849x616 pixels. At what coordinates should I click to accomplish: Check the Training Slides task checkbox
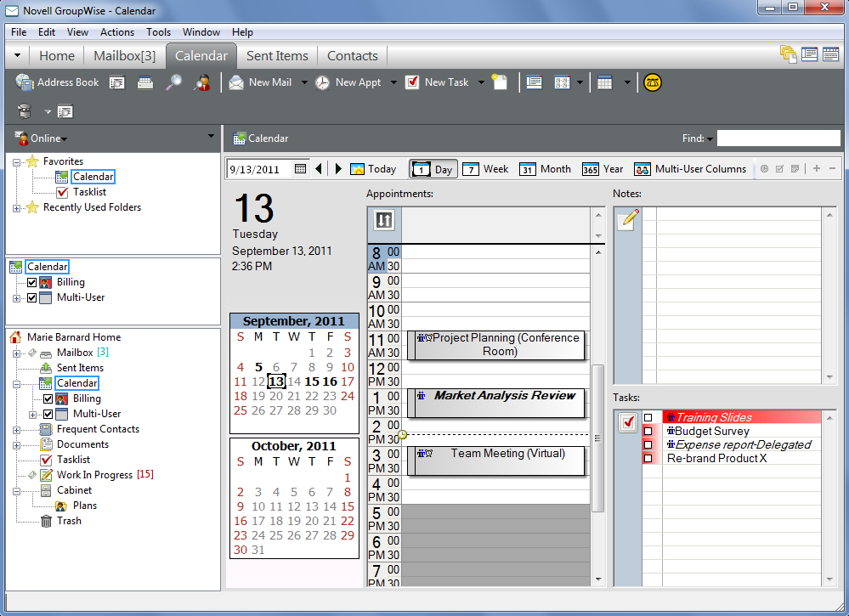(x=648, y=417)
